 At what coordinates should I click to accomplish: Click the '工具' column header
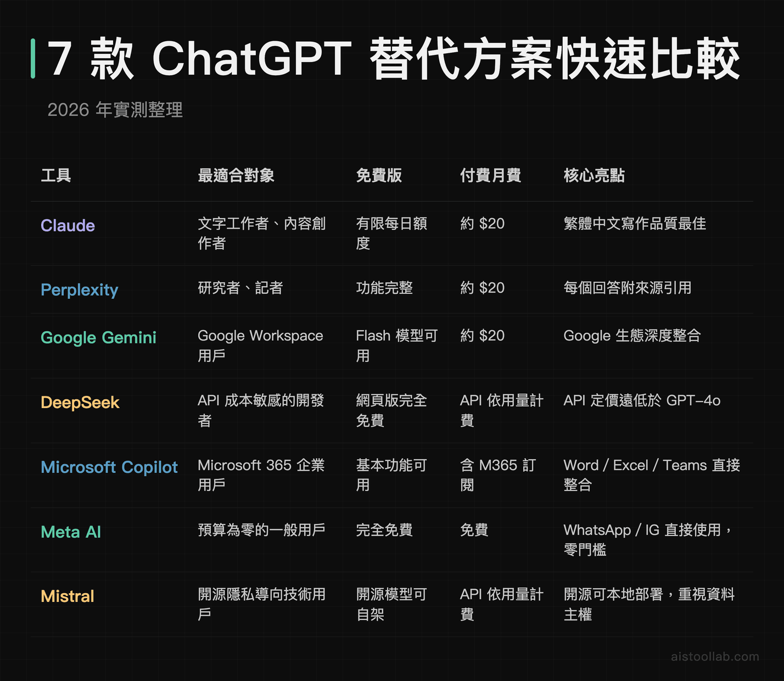point(56,176)
